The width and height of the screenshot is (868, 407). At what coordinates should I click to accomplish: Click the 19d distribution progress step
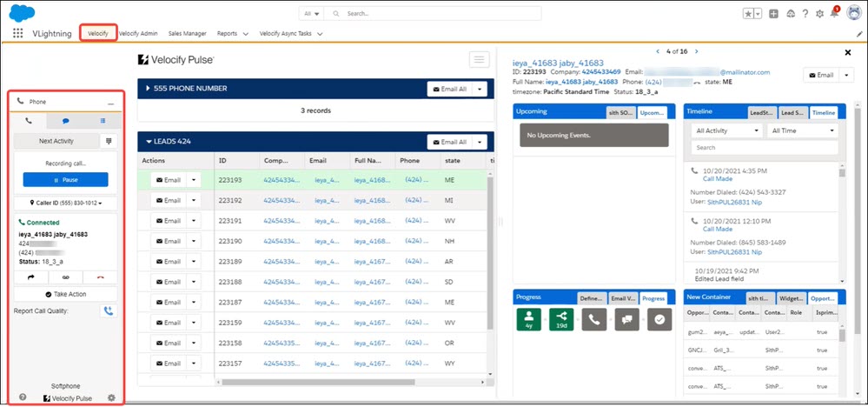tap(560, 319)
